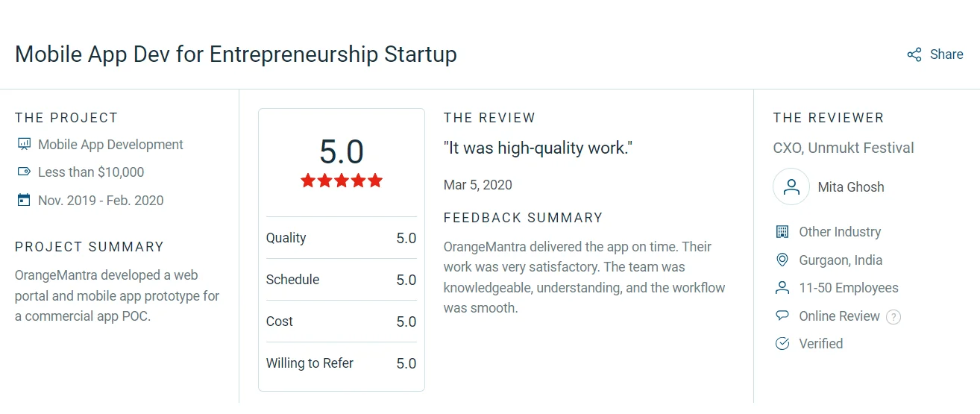This screenshot has width=980, height=414.
Task: Click the Gurgaon location pin icon
Action: coord(782,260)
